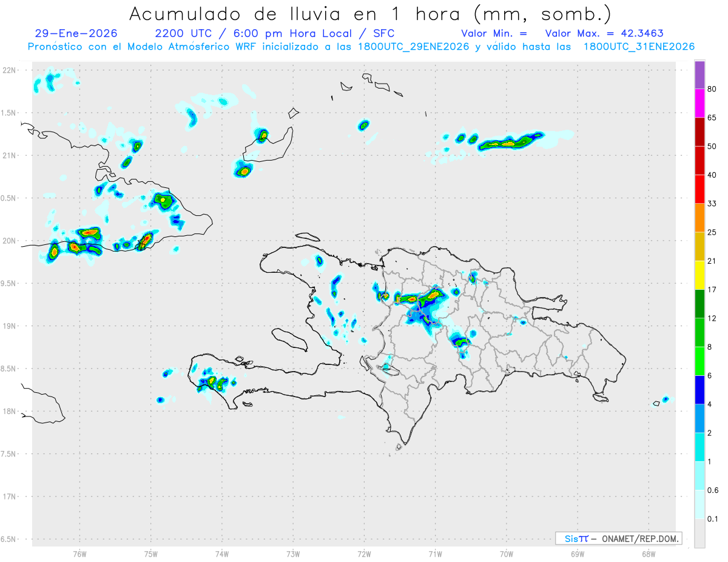Pick the magenta segment between 65 and 80
Image resolution: width=728 pixels, height=562 pixels.
(x=699, y=104)
